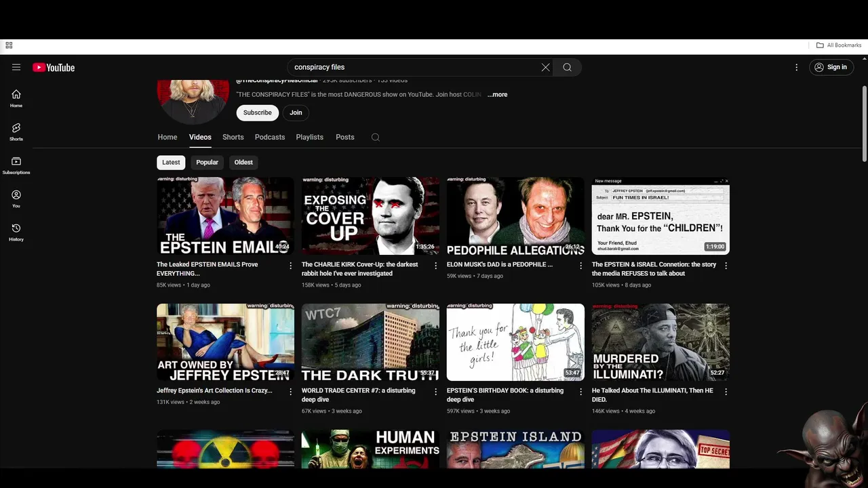Play the EXPOSING THE COVER UP thumbnail

tap(370, 216)
